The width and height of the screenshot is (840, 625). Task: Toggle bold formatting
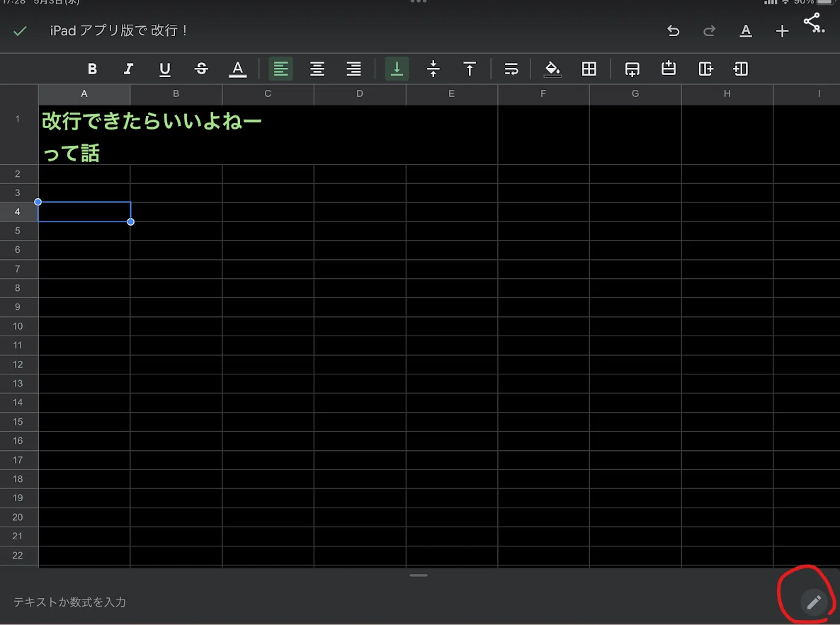[x=92, y=69]
